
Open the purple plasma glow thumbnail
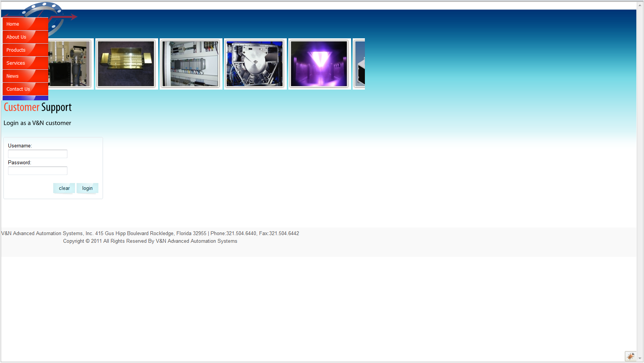(x=319, y=64)
